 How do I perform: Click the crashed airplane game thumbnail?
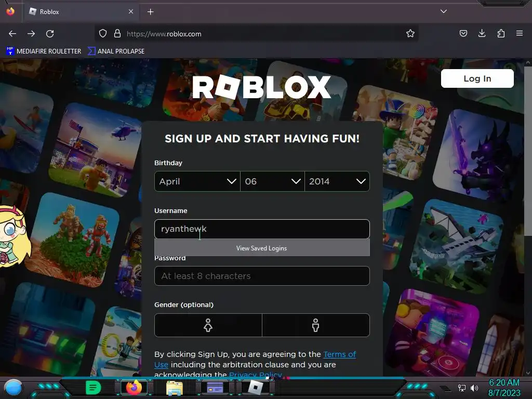[456, 246]
